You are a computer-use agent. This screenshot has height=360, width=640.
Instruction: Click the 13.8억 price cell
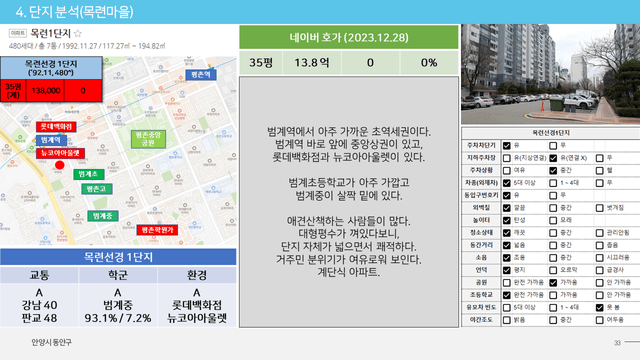(312, 62)
